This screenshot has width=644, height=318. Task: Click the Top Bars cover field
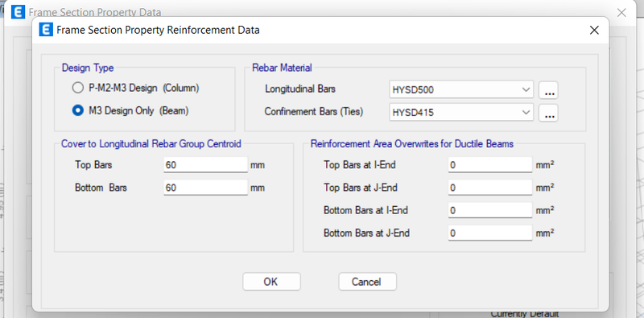[205, 165]
